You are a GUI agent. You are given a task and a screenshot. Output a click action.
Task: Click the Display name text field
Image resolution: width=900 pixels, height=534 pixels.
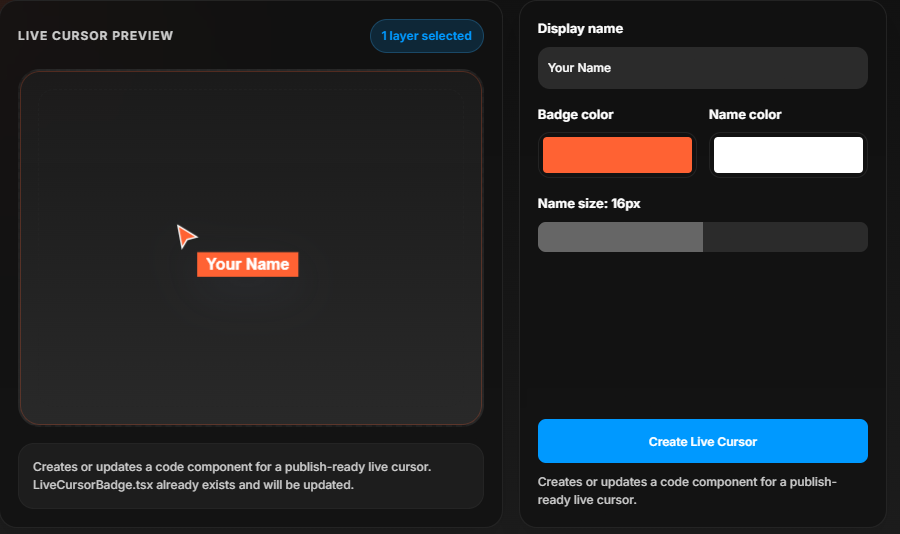pos(702,68)
